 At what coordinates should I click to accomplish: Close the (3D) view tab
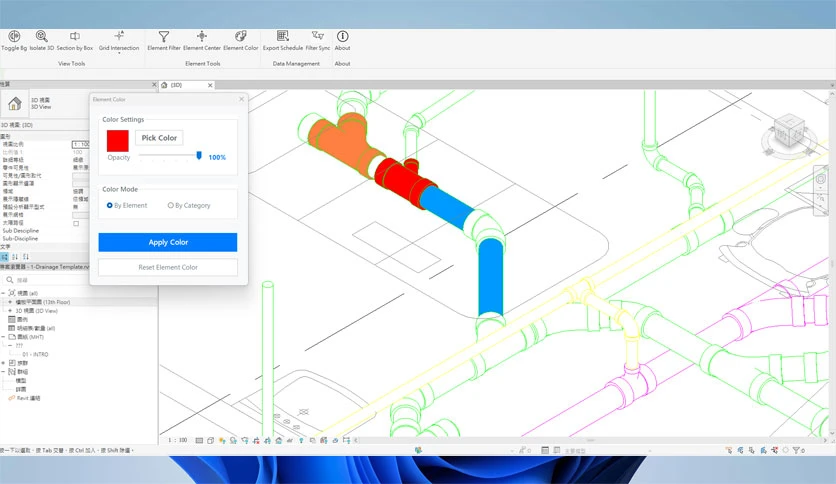point(210,85)
